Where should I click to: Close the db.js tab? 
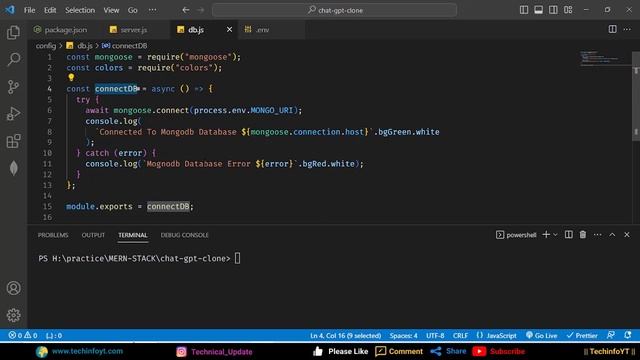point(229,29)
